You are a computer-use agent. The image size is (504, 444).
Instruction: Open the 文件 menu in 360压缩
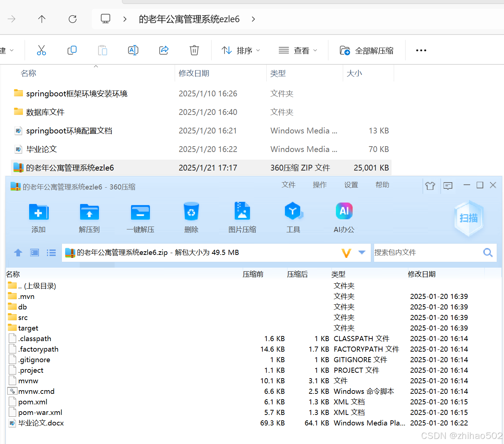289,185
